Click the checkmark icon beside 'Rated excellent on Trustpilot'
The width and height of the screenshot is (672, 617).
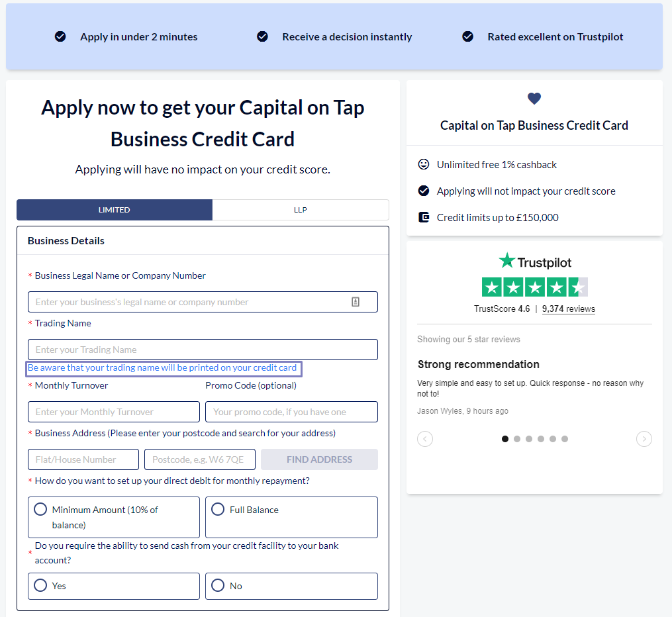468,36
